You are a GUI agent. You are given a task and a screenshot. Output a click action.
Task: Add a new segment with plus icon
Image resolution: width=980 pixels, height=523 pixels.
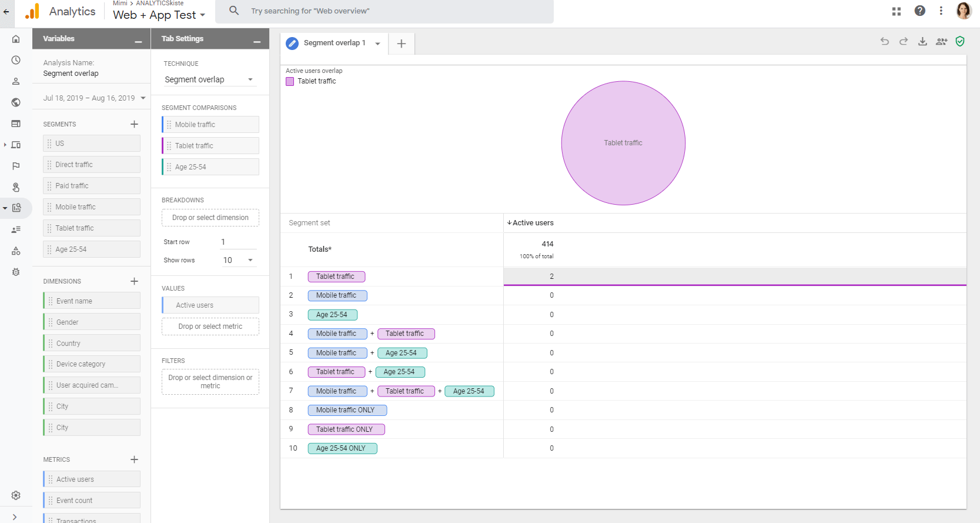(134, 124)
